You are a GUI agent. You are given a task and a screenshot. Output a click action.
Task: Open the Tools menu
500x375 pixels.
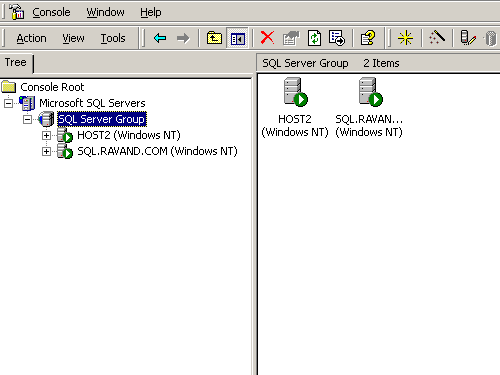(x=113, y=38)
